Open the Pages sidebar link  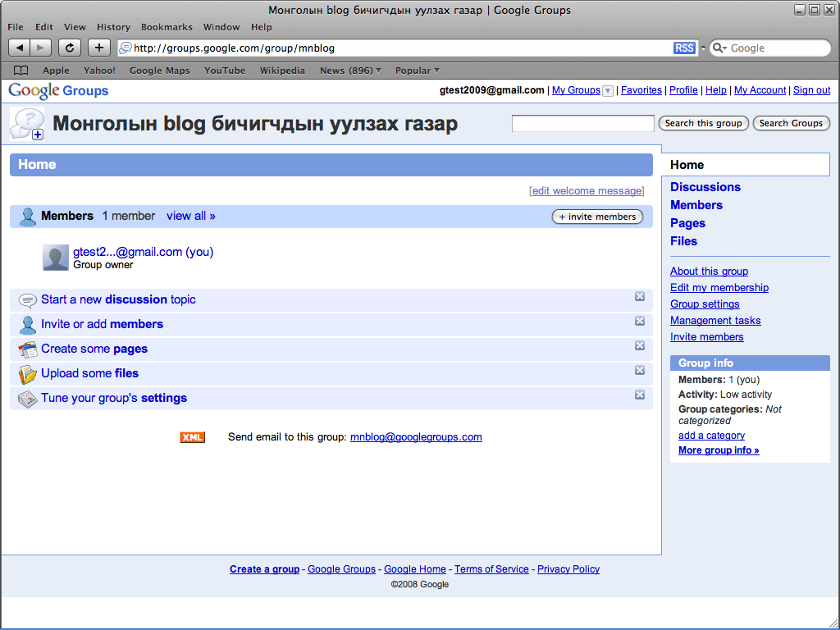click(x=687, y=223)
